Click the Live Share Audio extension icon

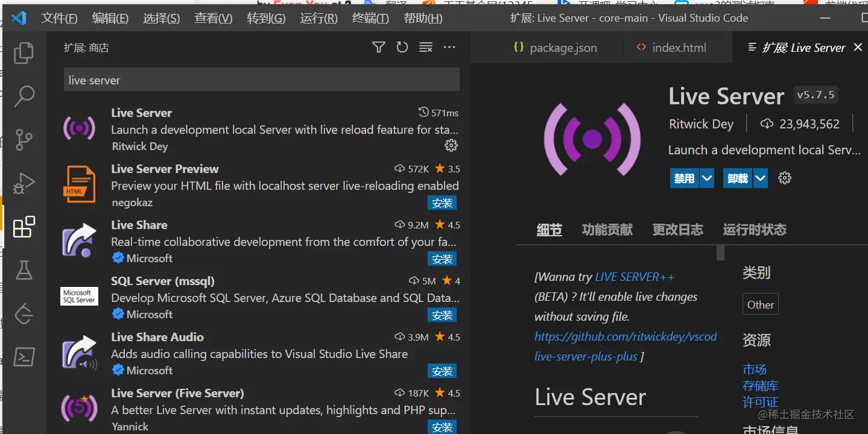coord(80,353)
